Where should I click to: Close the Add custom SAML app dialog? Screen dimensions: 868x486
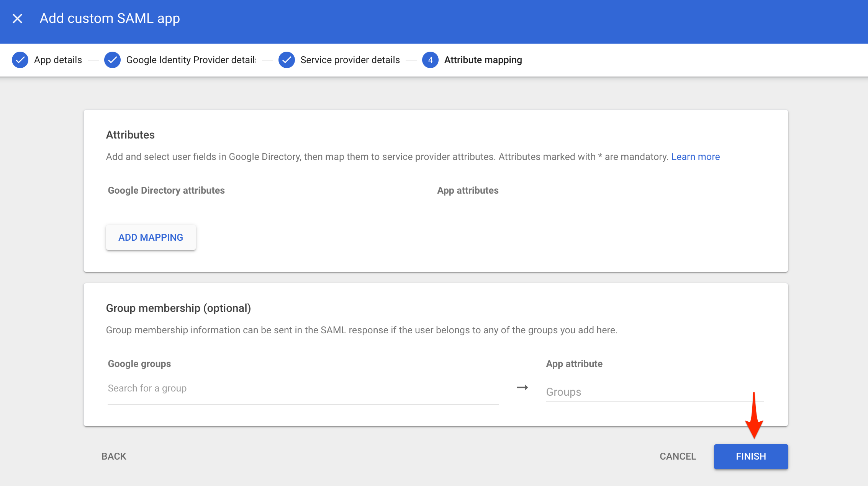pos(17,18)
